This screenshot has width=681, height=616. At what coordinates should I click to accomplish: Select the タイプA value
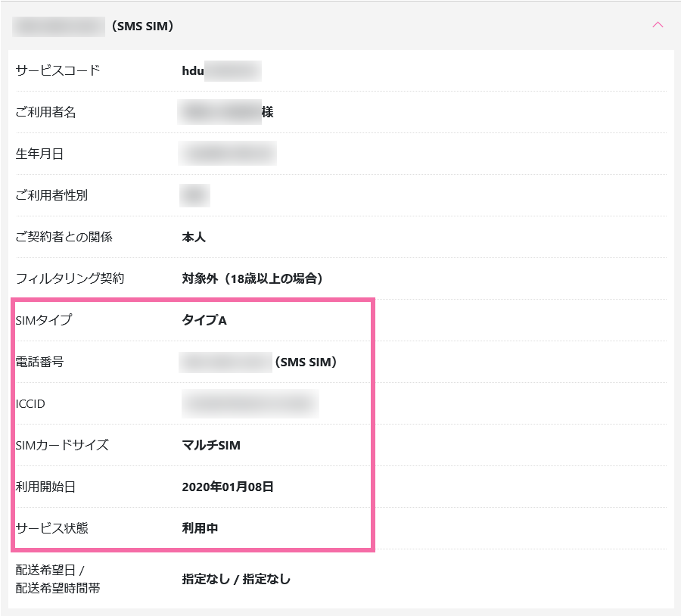click(x=204, y=320)
